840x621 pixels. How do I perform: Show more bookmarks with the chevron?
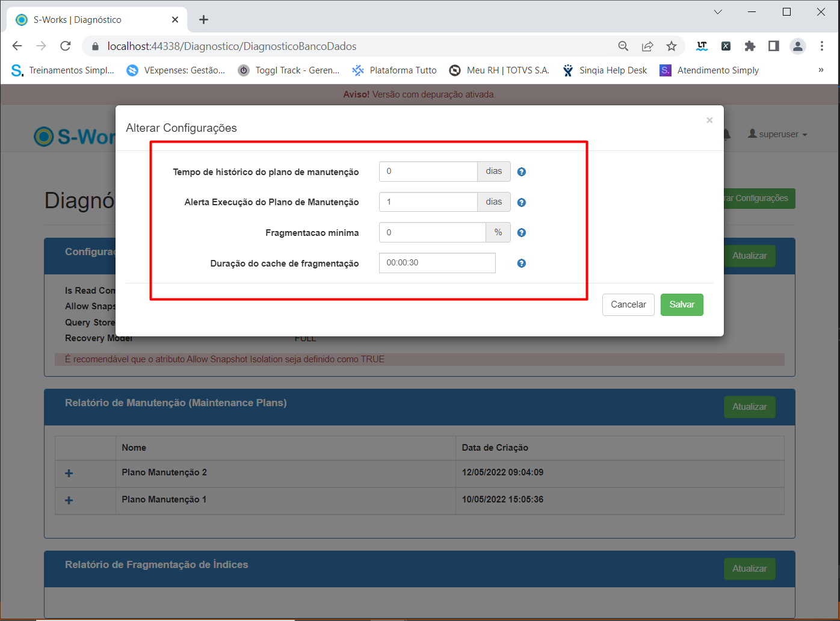click(x=821, y=70)
